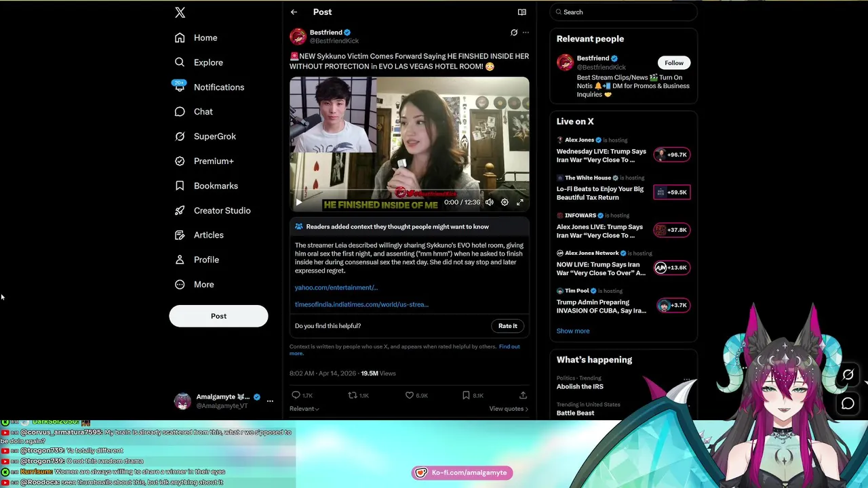Click the 19.5M Views count
Screen dimensions: 868x488
click(378, 373)
